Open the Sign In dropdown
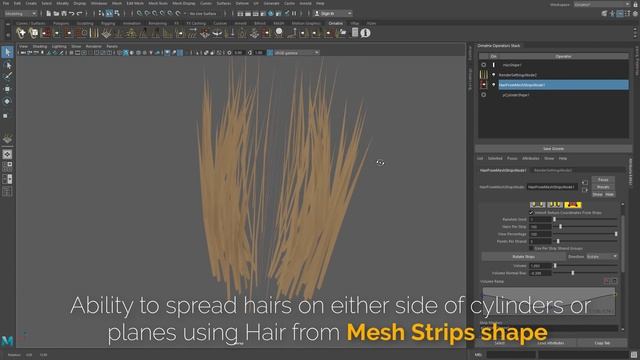Image resolution: width=640 pixels, height=360 pixels. pyautogui.click(x=333, y=13)
